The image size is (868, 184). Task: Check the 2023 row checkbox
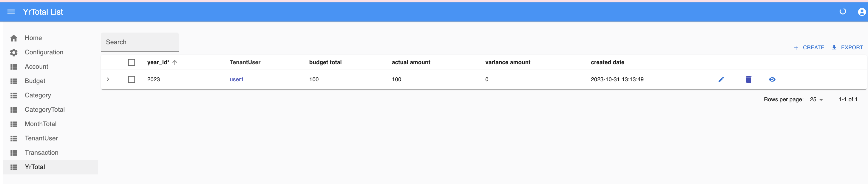click(x=132, y=80)
